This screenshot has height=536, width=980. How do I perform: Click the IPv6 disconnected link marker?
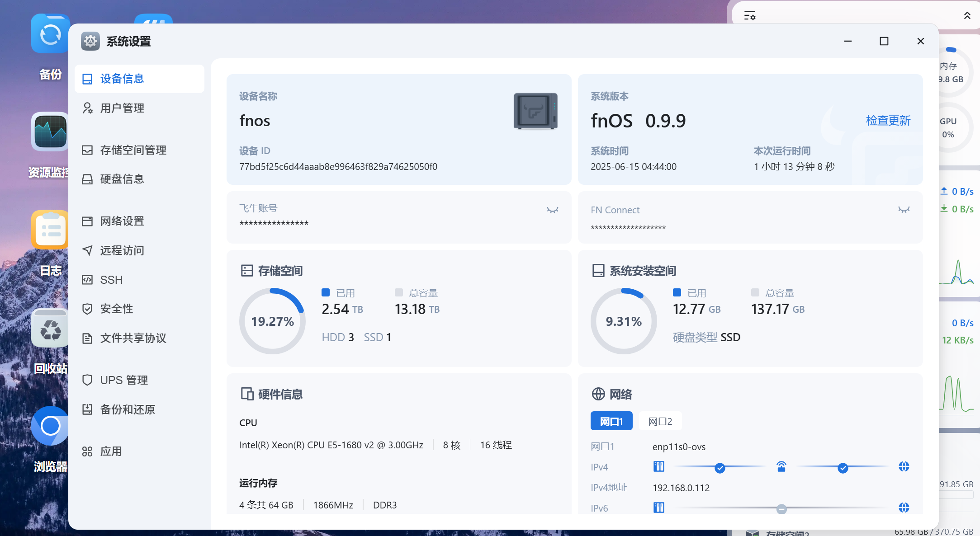click(x=781, y=509)
